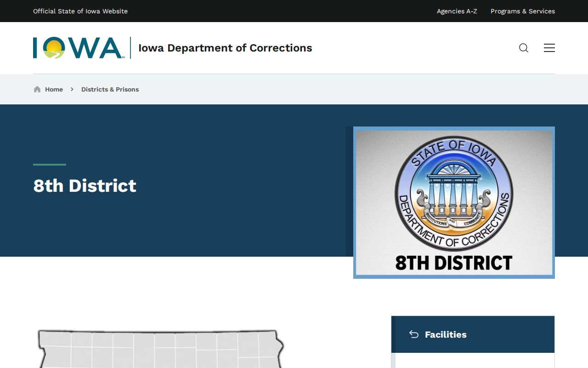Click the 8th District seal image

(x=454, y=202)
